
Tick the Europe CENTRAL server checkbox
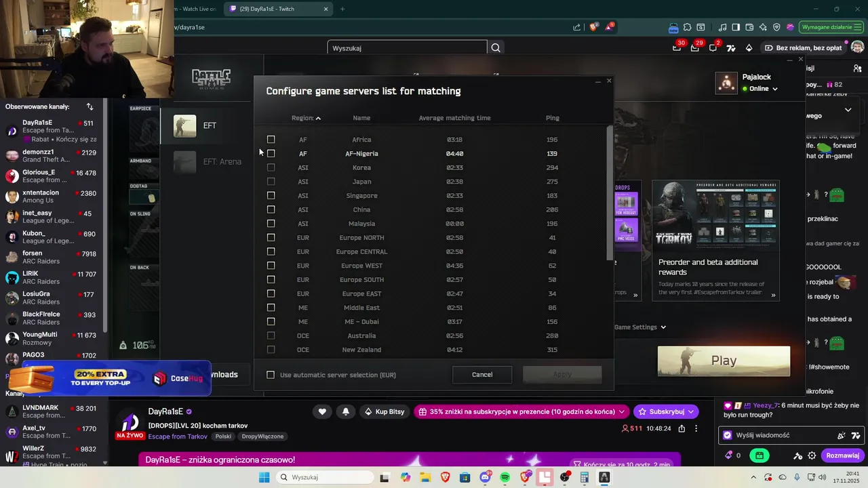point(271,251)
